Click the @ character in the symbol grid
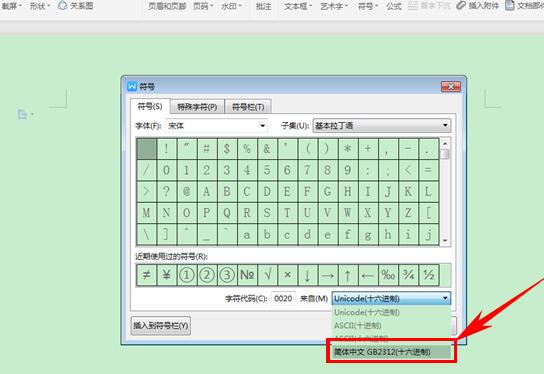 pyautogui.click(x=187, y=191)
